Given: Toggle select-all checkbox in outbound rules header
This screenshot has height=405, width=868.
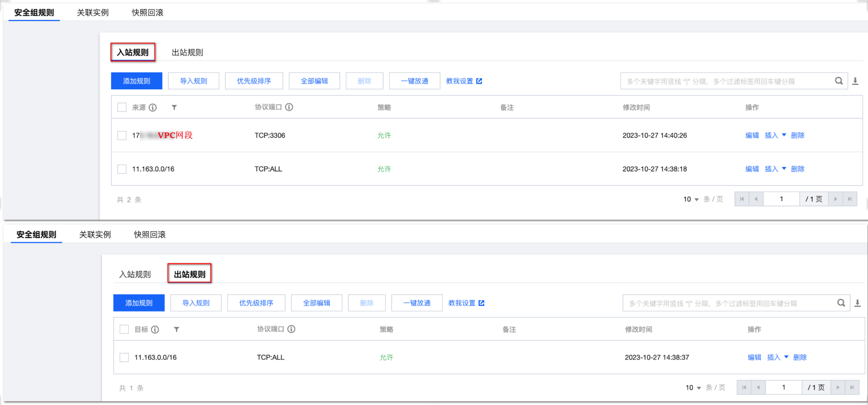Looking at the screenshot, I should click(124, 329).
